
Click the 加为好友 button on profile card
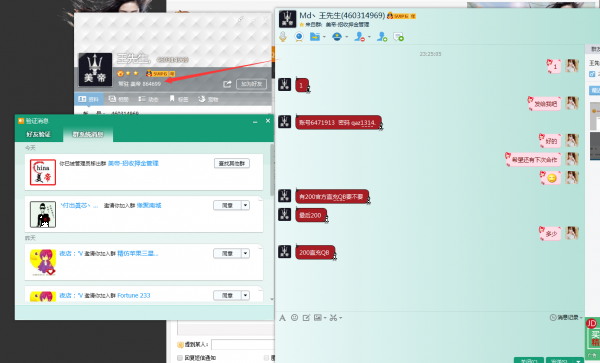click(x=251, y=84)
